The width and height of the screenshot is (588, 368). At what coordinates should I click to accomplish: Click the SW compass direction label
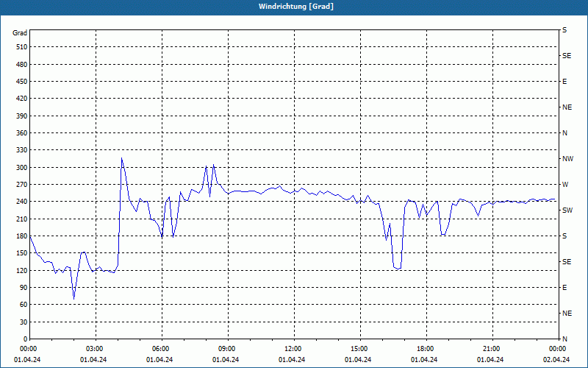(567, 210)
